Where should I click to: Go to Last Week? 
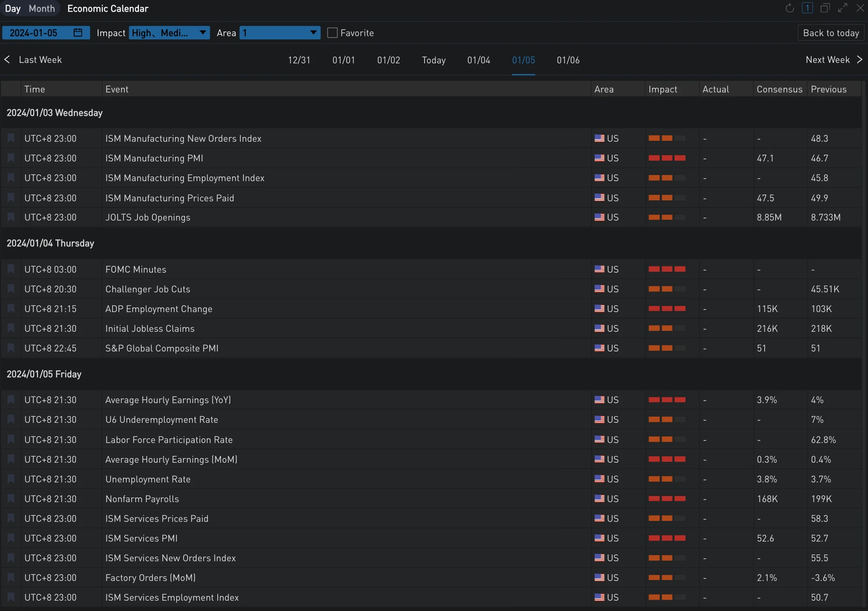click(x=34, y=60)
